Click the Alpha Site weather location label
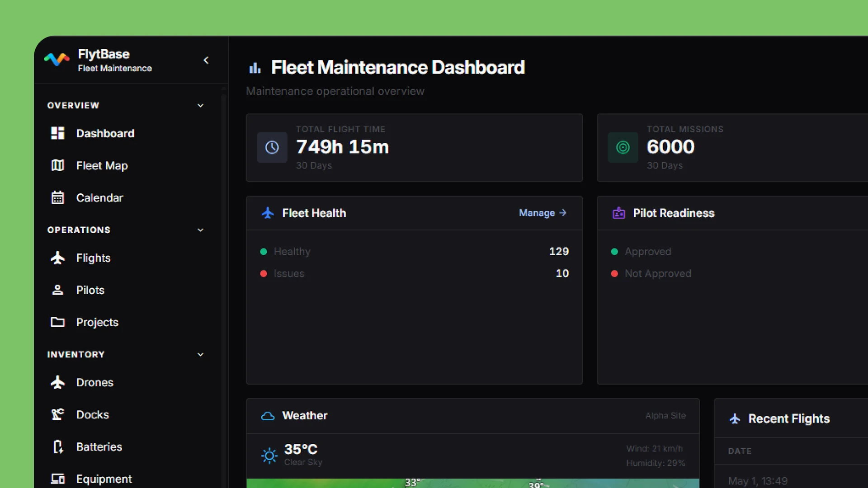The width and height of the screenshot is (868, 488). click(x=665, y=416)
